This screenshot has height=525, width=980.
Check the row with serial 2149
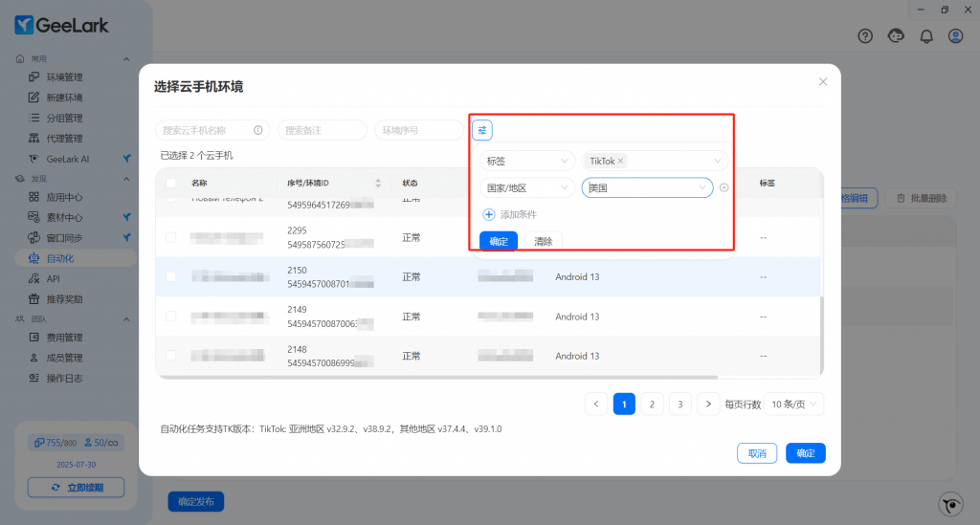(x=171, y=317)
